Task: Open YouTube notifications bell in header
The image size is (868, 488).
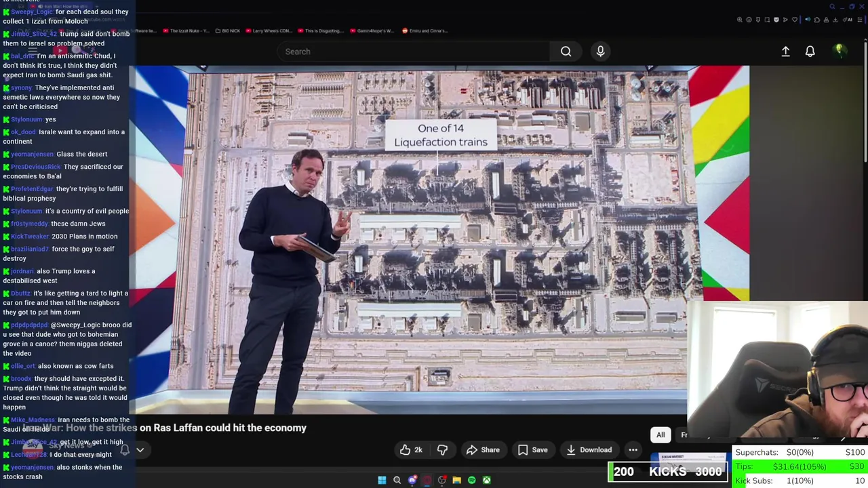Action: pos(810,52)
